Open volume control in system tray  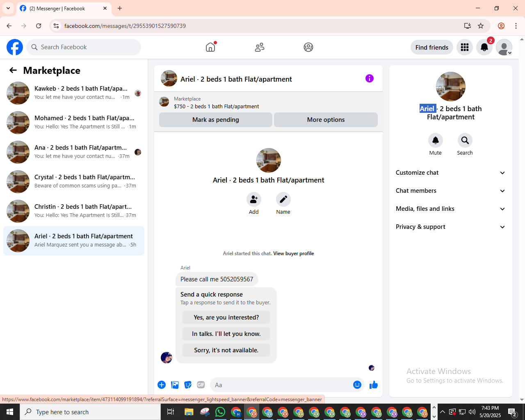point(472,412)
